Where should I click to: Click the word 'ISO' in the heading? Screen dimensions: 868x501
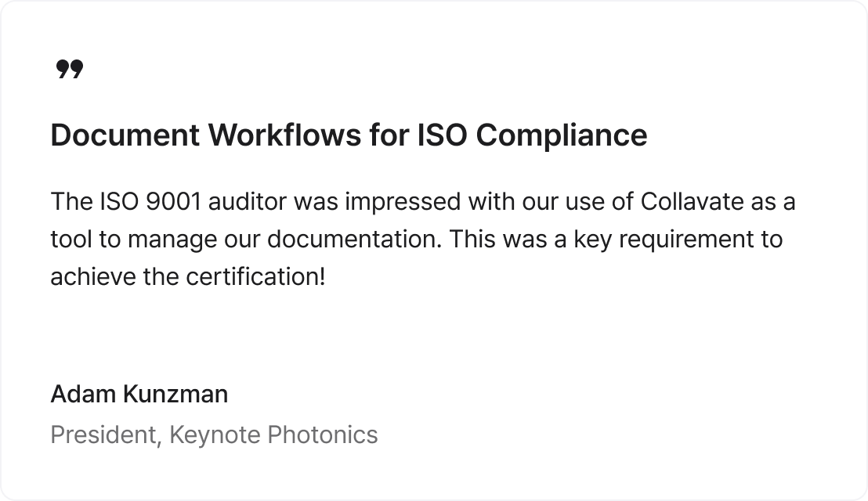point(442,135)
